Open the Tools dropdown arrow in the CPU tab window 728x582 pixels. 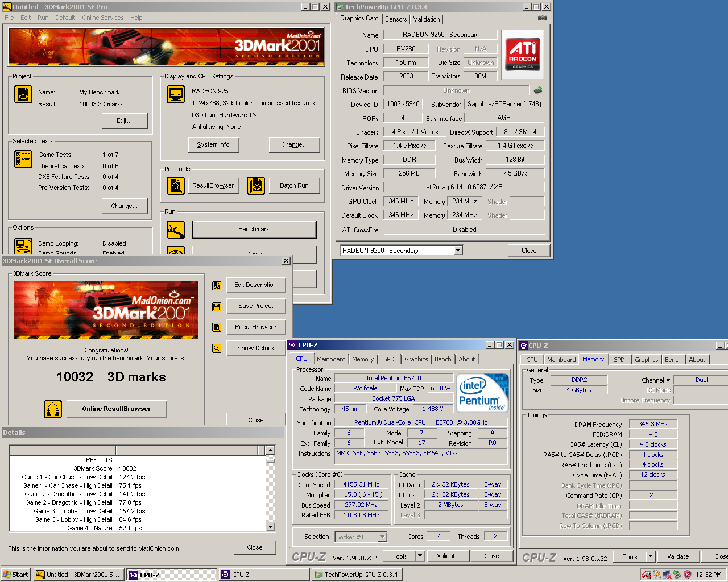pos(420,556)
